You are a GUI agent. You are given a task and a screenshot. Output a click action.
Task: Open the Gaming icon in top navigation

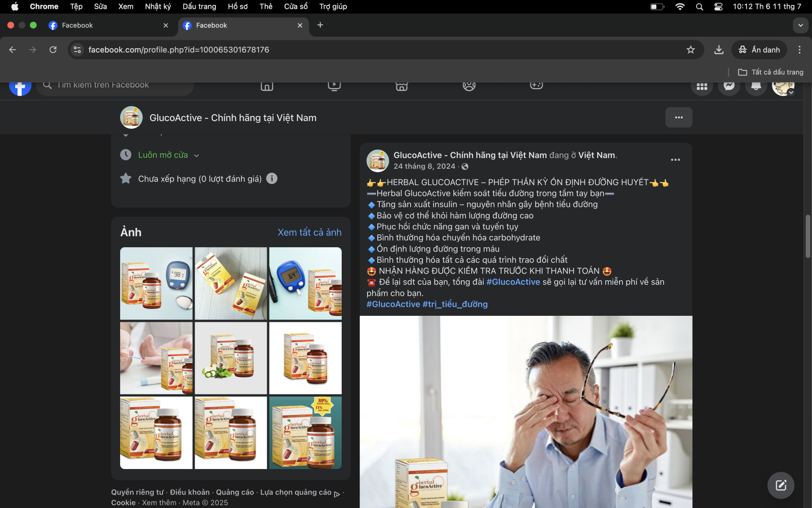tap(536, 86)
